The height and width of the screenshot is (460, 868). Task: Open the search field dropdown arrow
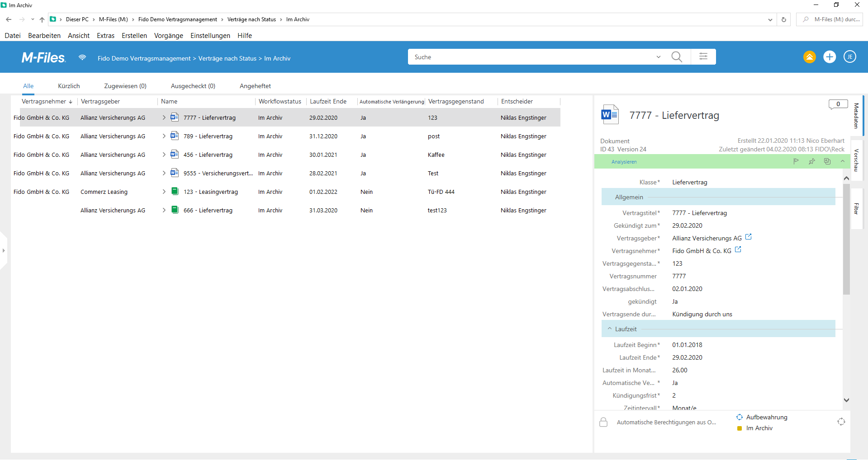(658, 57)
